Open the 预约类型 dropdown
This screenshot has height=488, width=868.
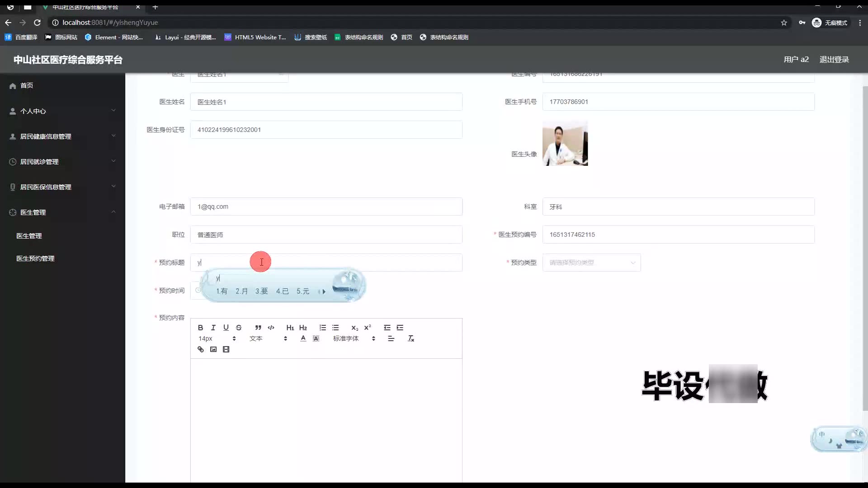pos(591,263)
